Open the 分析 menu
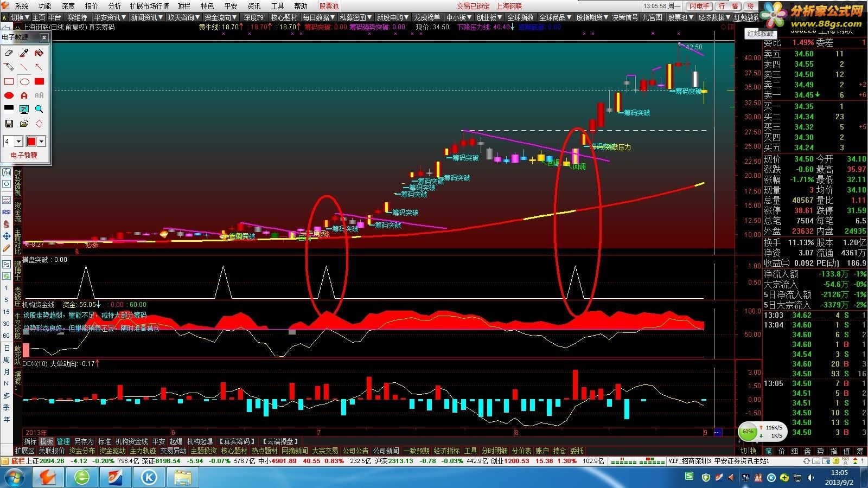868x488 pixels. click(x=114, y=6)
